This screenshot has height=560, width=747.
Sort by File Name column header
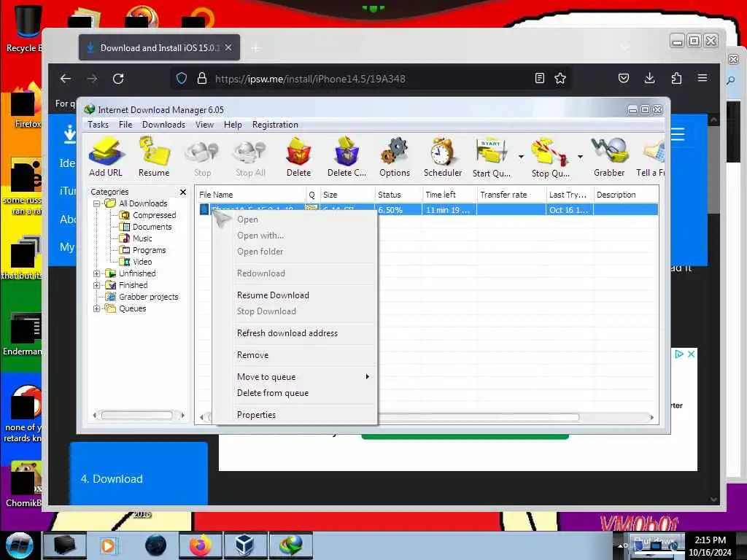(251, 195)
